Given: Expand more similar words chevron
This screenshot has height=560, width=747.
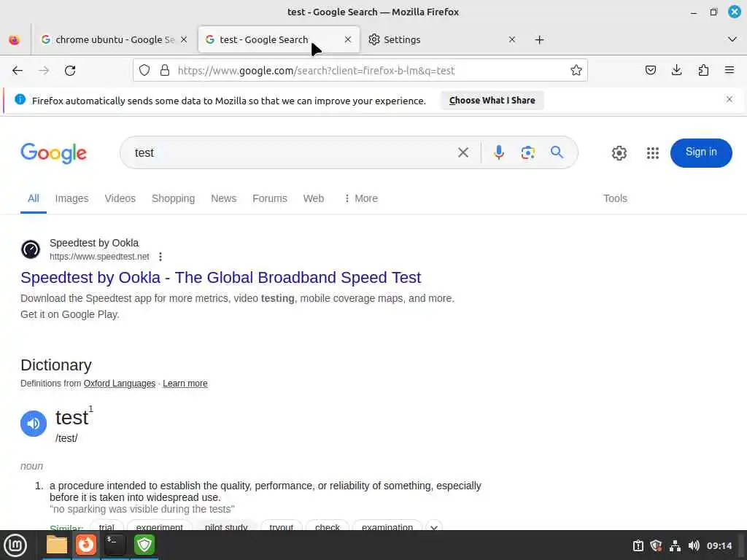Looking at the screenshot, I should [434, 527].
